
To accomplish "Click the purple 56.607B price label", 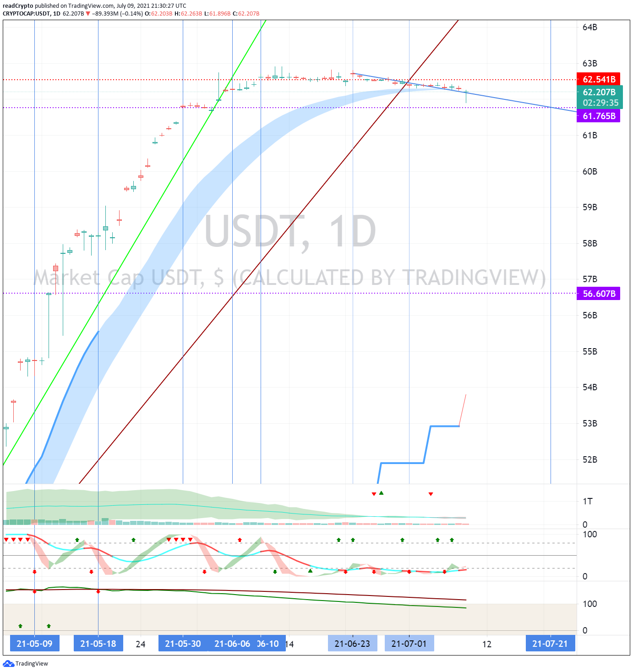I will click(599, 294).
